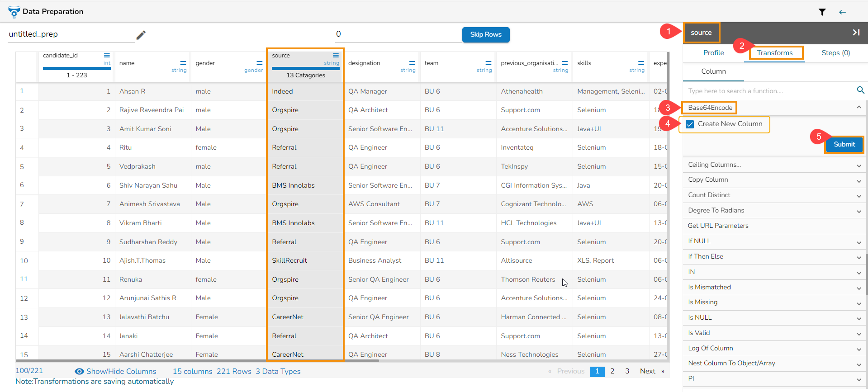Click the function search input field
The image size is (868, 392).
(769, 91)
